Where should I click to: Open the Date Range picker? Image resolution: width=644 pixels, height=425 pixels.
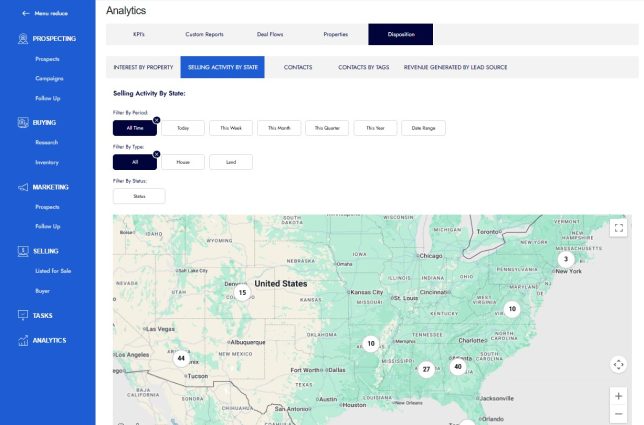click(x=424, y=128)
